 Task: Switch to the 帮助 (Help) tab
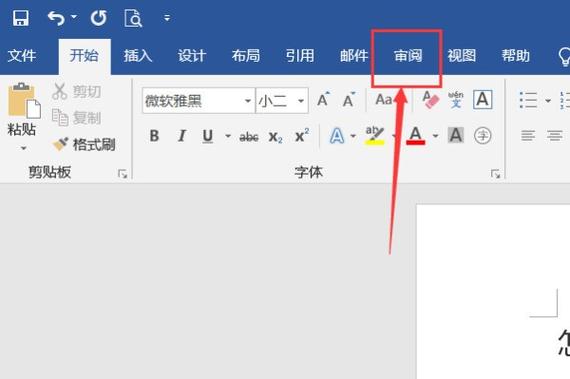coord(515,56)
